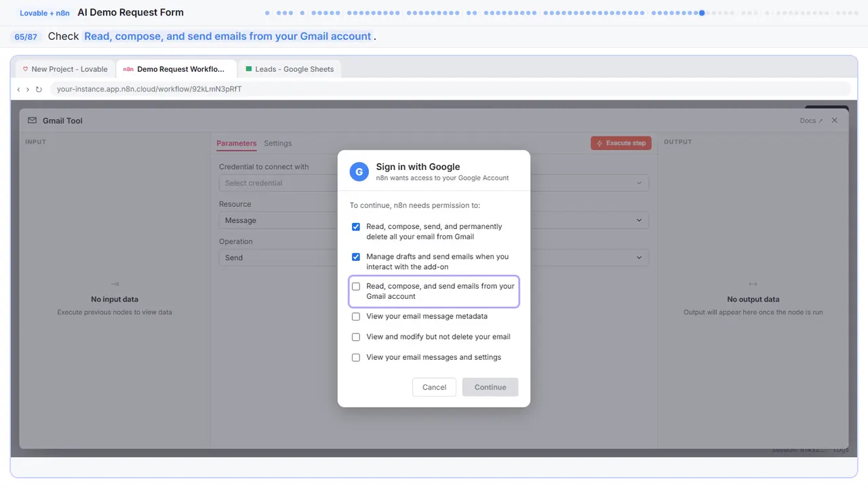Check 'View your email messages and settings'
868x488 pixels.
(356, 357)
